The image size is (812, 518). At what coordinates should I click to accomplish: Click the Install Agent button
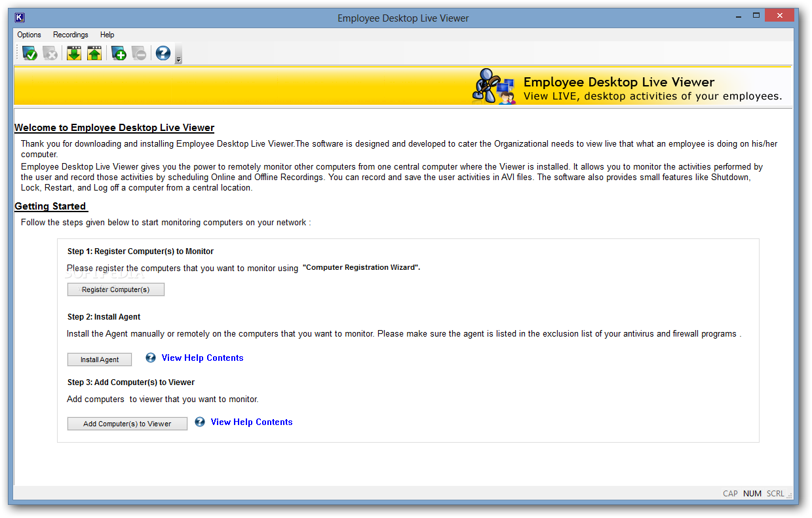click(x=100, y=360)
